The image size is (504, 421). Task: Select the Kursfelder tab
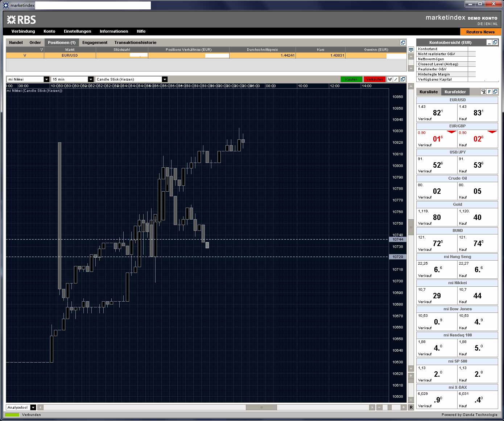coord(455,92)
